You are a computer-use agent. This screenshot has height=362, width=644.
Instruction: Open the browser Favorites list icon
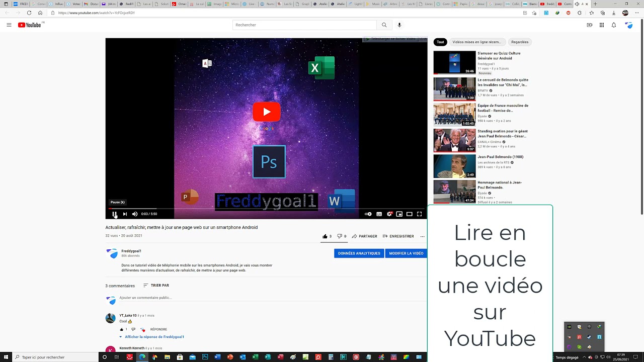pos(591,13)
